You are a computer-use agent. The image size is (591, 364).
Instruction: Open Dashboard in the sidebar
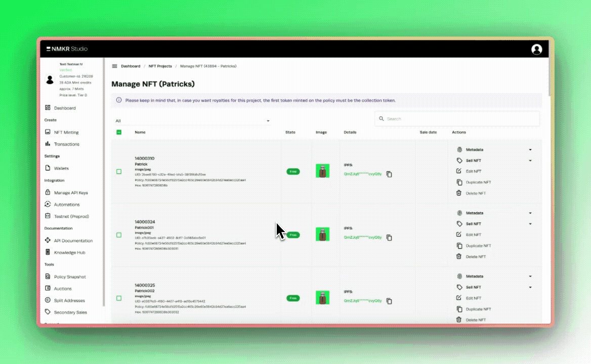coord(64,108)
